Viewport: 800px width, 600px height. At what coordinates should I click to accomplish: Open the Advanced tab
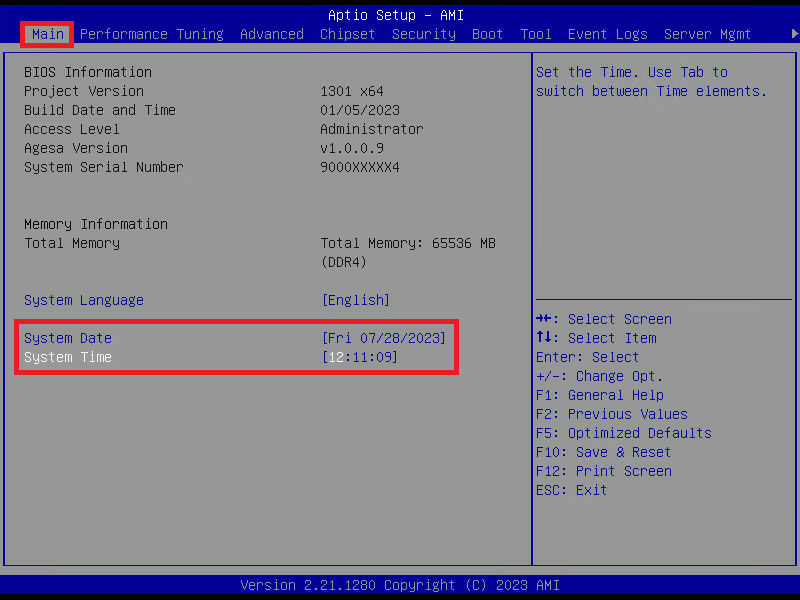pyautogui.click(x=271, y=34)
